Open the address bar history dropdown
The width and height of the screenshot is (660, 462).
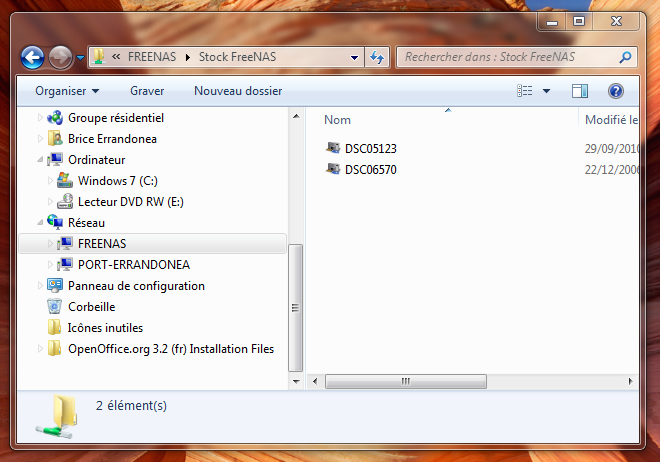pyautogui.click(x=354, y=57)
